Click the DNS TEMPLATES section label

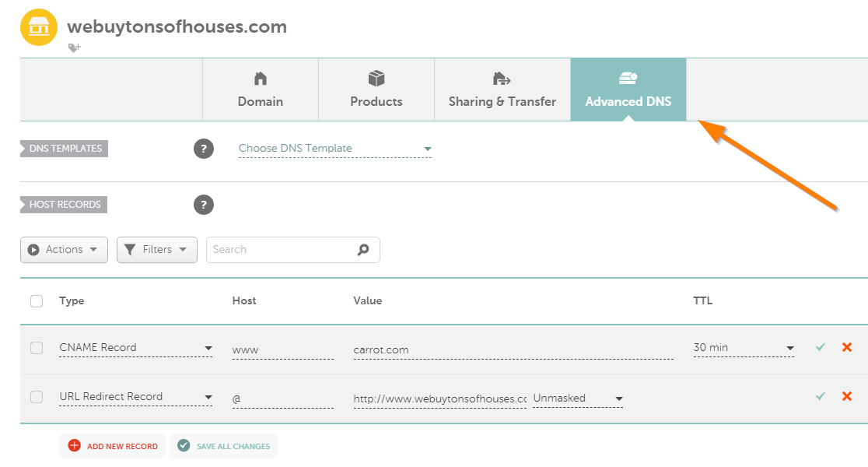[x=65, y=149]
